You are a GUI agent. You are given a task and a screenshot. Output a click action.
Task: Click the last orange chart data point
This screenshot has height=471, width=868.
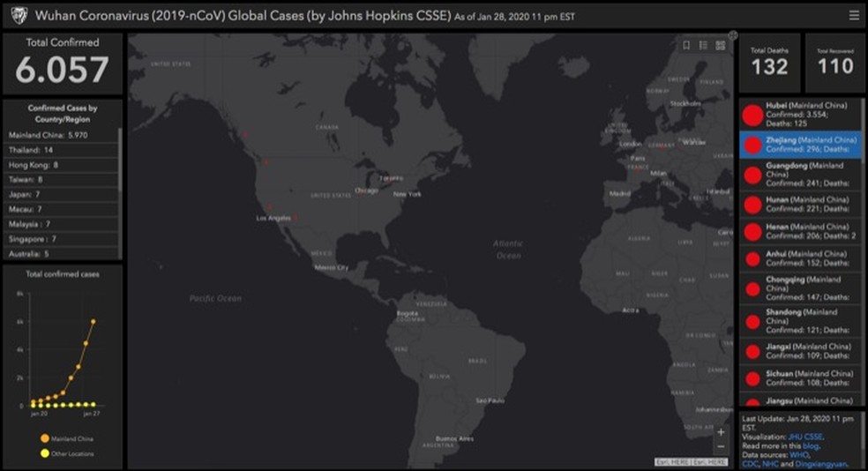click(x=93, y=321)
